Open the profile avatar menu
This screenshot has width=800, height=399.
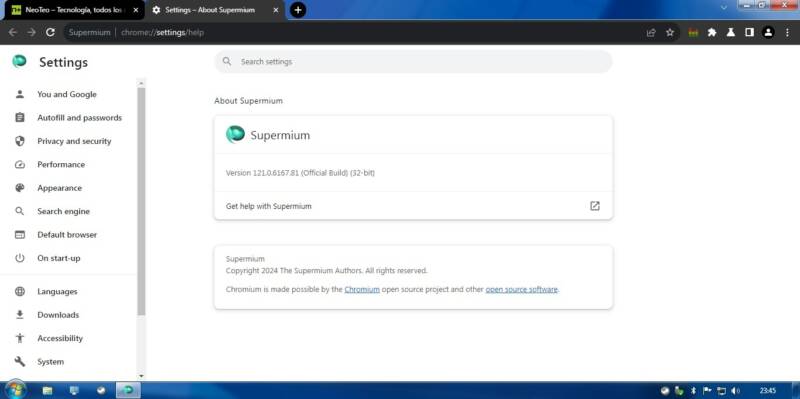(x=768, y=32)
